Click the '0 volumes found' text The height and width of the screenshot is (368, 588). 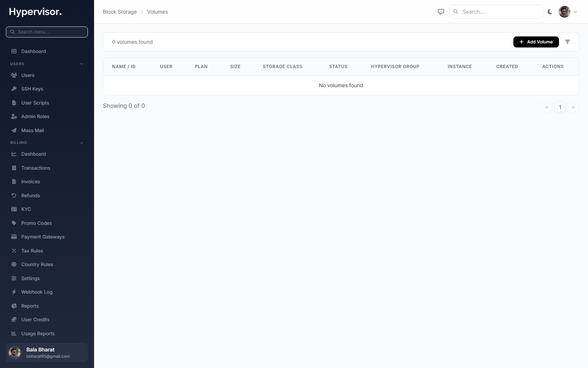pyautogui.click(x=132, y=42)
